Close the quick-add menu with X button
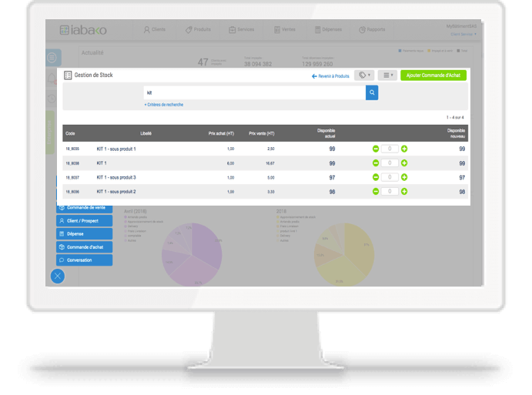Screen dimensions: 532x395 point(58,276)
